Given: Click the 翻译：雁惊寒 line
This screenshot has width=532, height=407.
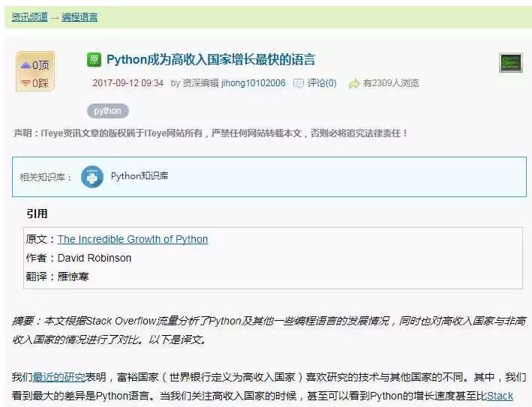Looking at the screenshot, I should [57, 277].
